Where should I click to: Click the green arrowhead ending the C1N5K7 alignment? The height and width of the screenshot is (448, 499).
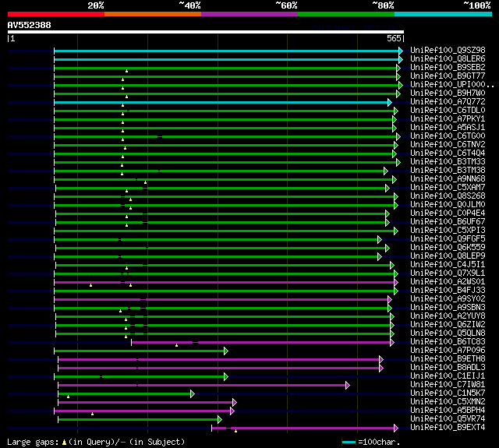pos(193,394)
